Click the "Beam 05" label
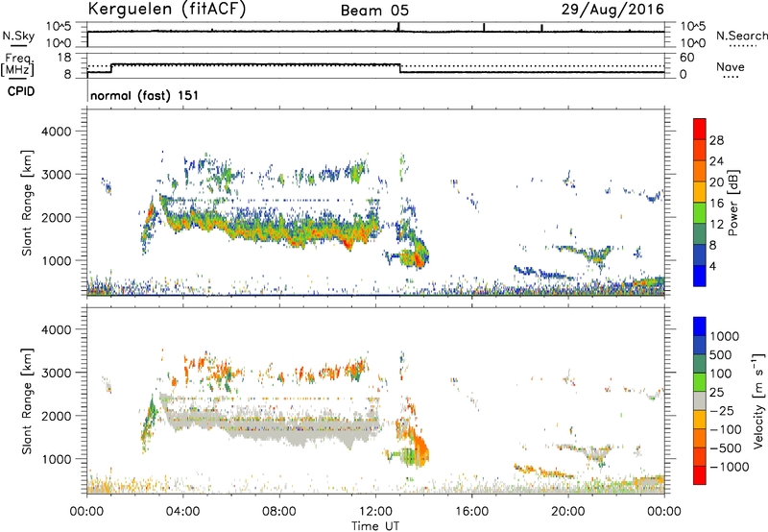 pyautogui.click(x=374, y=11)
